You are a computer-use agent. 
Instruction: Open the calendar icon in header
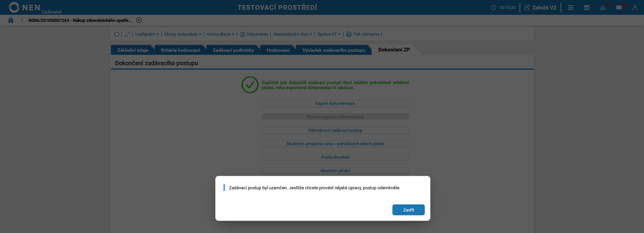coord(586,7)
